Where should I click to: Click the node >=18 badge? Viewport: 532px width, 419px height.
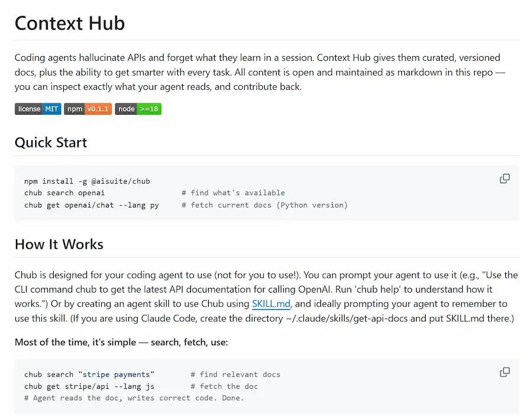[138, 109]
